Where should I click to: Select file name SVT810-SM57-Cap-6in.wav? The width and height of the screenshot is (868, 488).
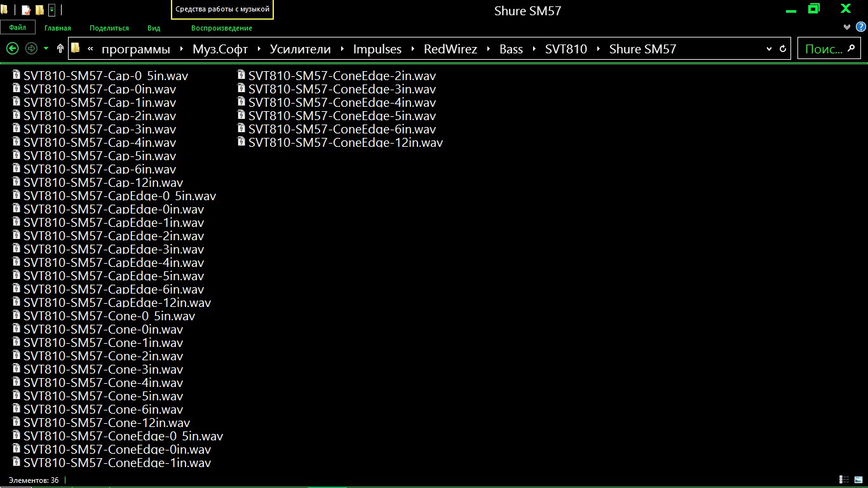[100, 169]
